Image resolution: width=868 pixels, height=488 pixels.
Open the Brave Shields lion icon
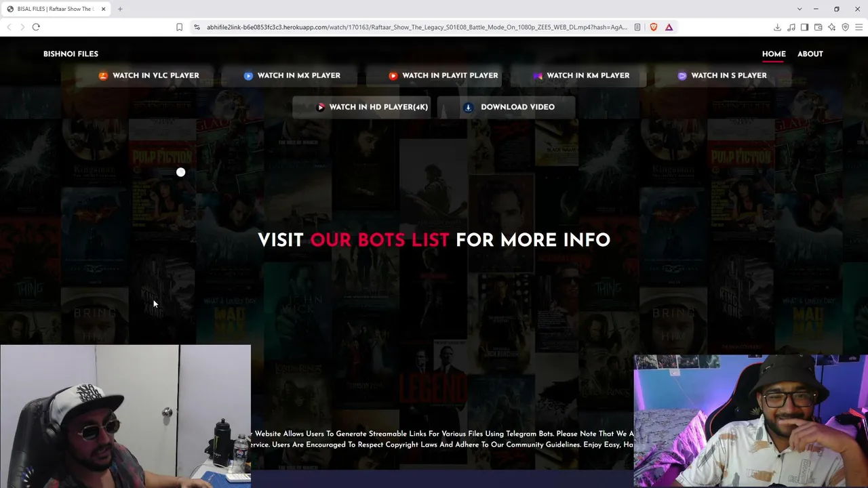654,27
